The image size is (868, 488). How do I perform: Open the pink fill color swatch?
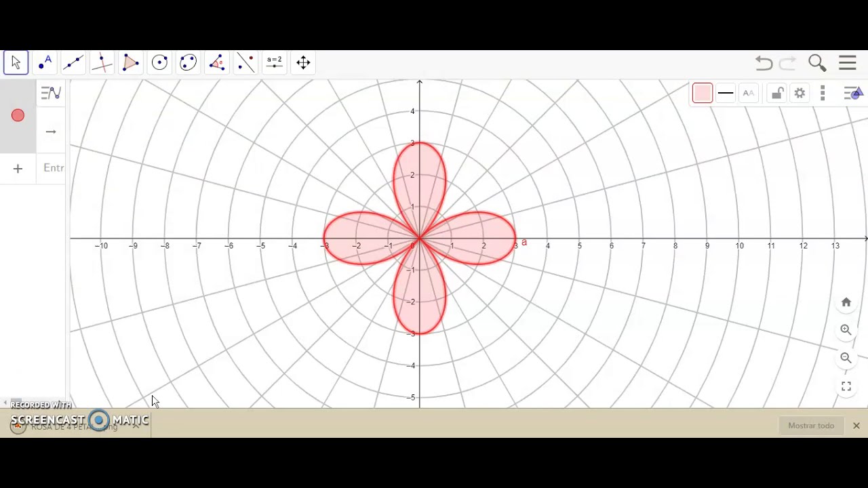(703, 94)
